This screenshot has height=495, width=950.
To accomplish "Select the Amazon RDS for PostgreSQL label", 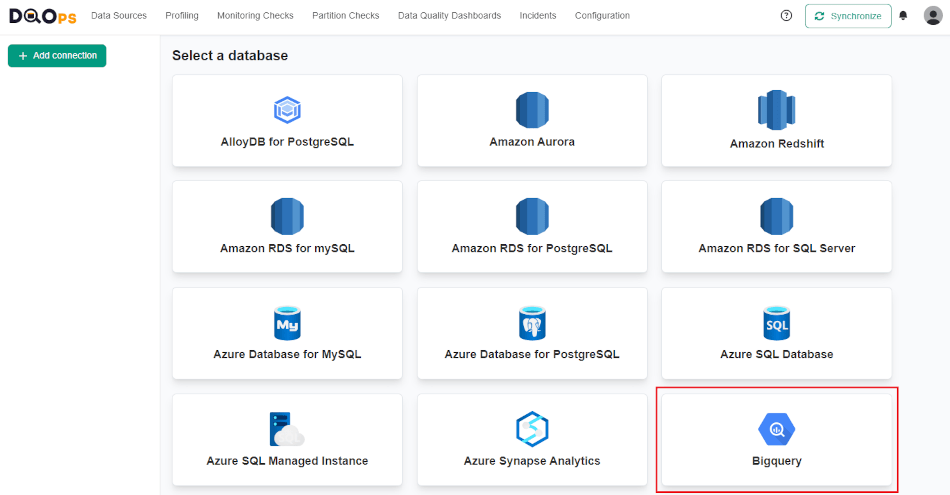I will tap(532, 248).
